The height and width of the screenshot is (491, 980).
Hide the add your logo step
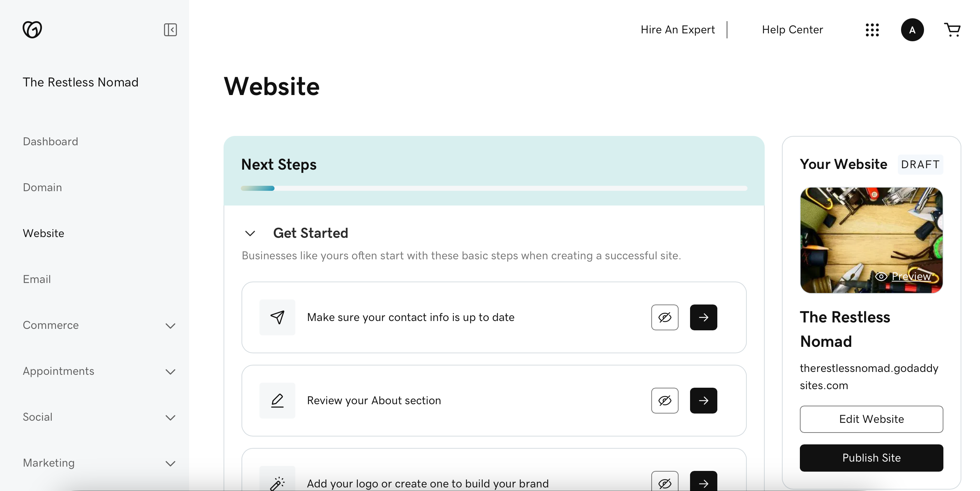[x=664, y=482]
